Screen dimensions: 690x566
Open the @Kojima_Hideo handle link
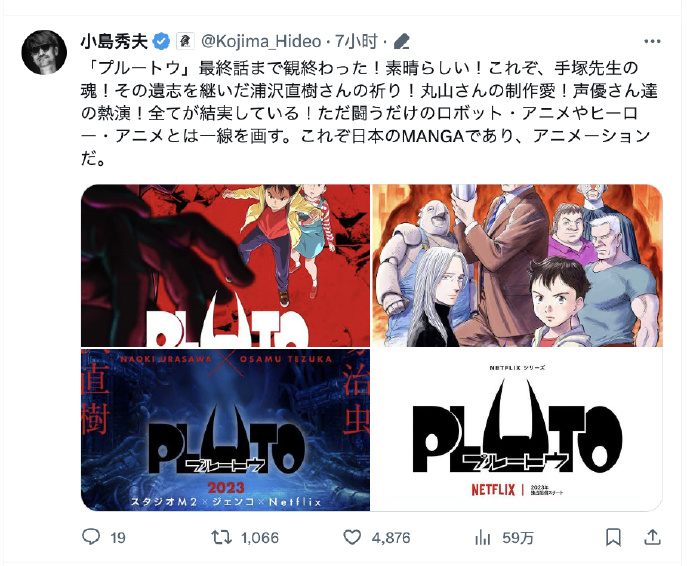coord(261,42)
